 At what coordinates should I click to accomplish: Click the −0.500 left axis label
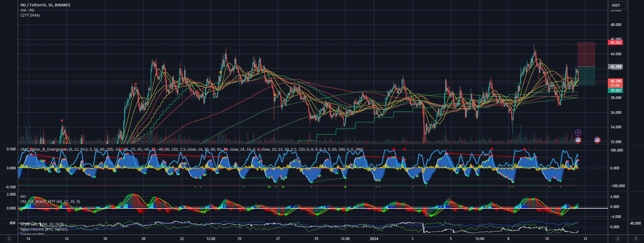point(10,187)
